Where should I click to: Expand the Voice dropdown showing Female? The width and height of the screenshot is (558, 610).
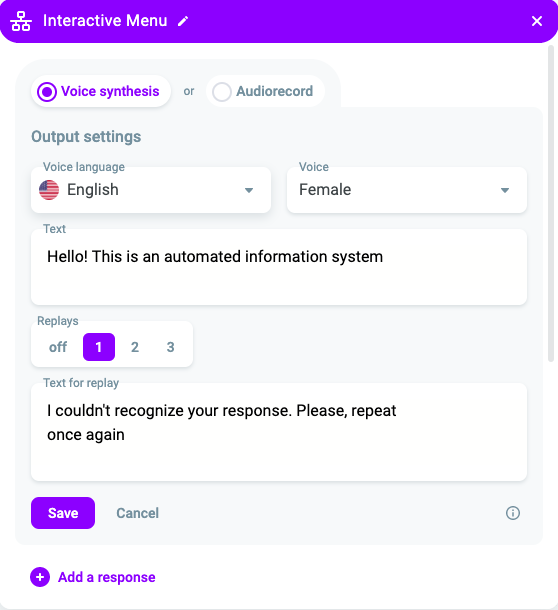pyautogui.click(x=407, y=190)
